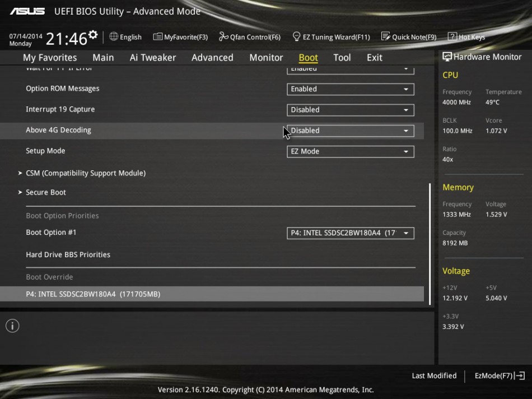Open the Tool menu
Viewport: 532px width, 399px height.
(342, 57)
